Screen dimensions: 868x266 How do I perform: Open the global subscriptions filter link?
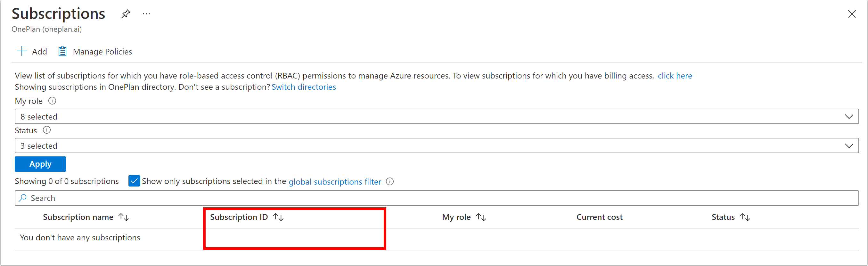coord(335,182)
